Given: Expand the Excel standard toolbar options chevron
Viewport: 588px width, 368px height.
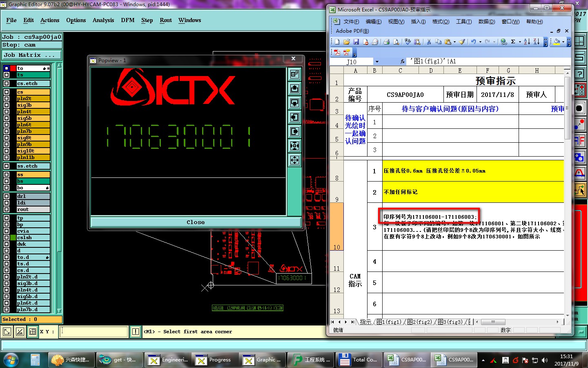Looking at the screenshot, I should tap(546, 42).
